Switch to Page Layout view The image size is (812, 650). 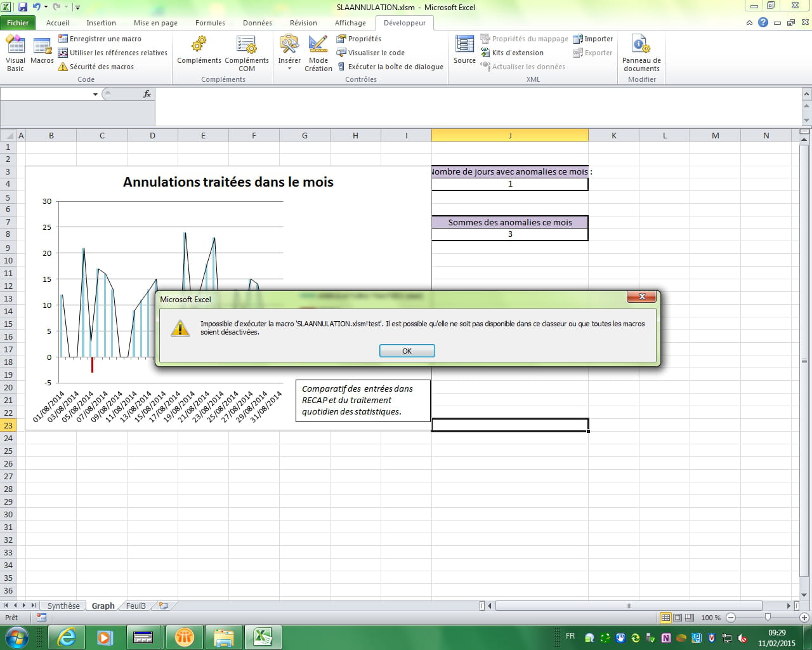(678, 618)
